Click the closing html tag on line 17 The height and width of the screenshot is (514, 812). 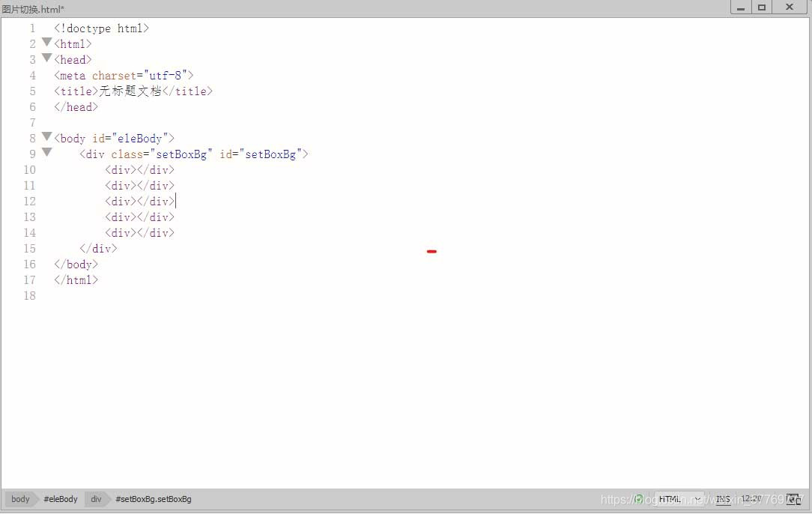76,279
